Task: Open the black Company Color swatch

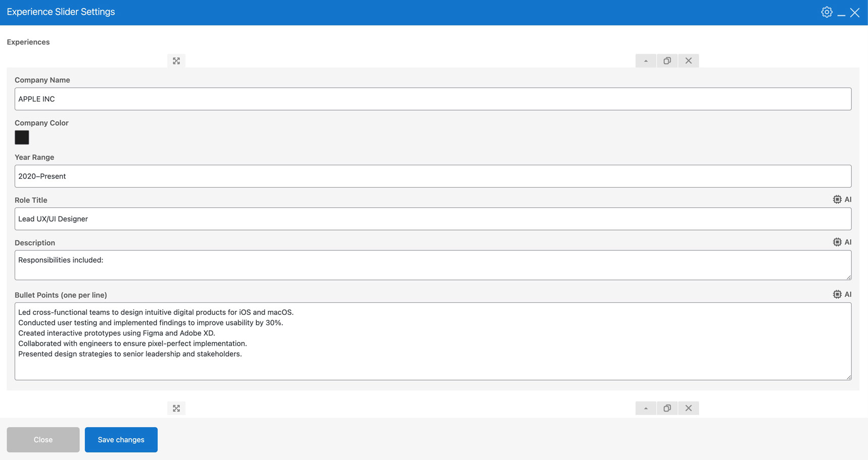Action: tap(22, 137)
